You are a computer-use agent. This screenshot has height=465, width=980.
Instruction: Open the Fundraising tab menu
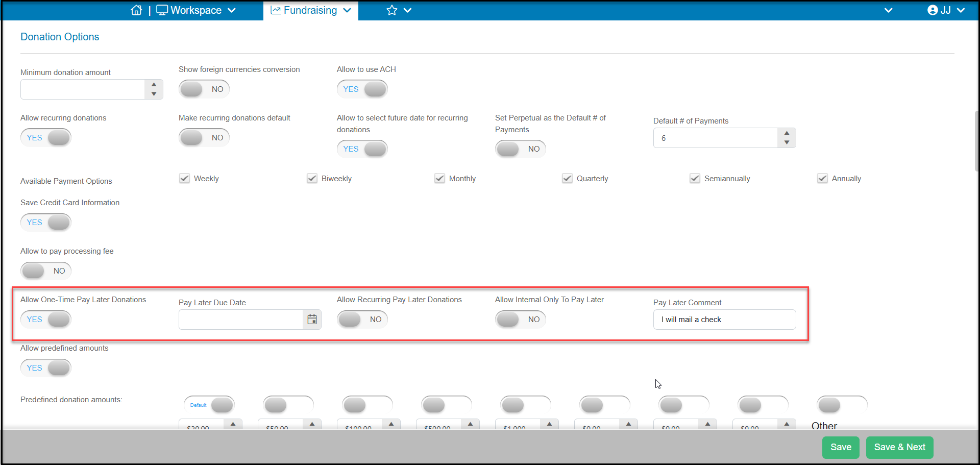point(311,10)
